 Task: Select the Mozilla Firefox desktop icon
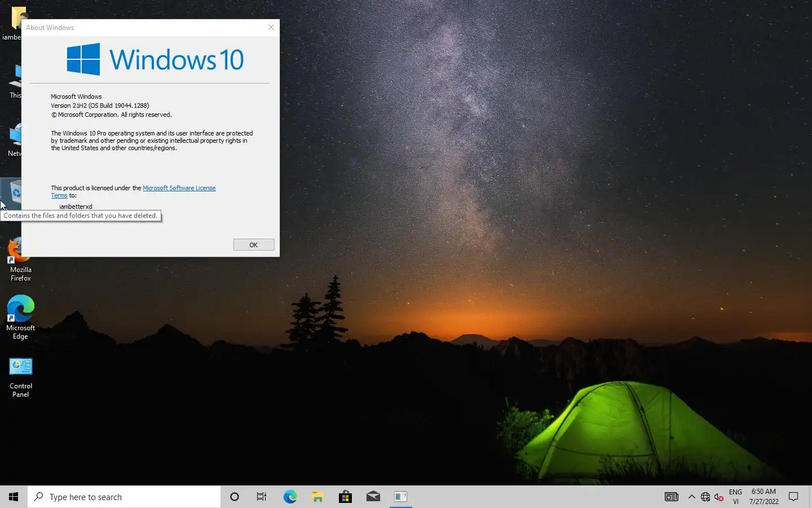(x=20, y=260)
